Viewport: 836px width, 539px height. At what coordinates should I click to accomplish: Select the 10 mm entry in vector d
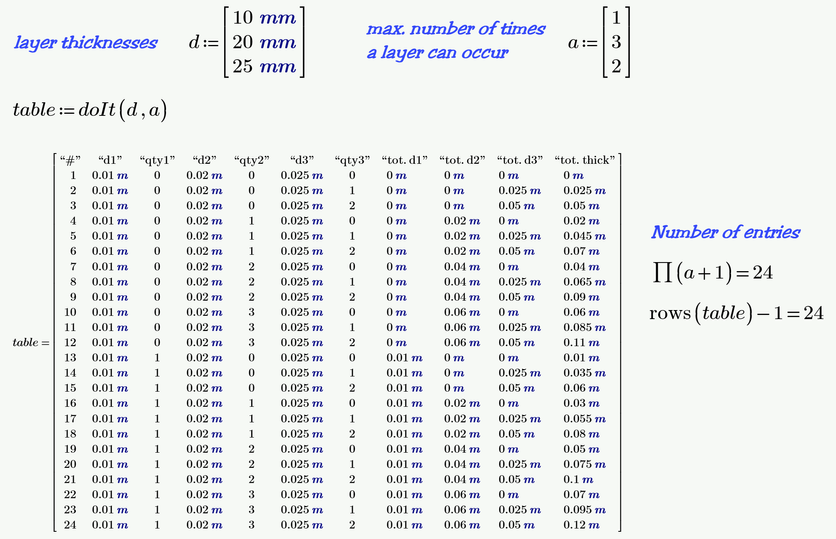[x=264, y=18]
